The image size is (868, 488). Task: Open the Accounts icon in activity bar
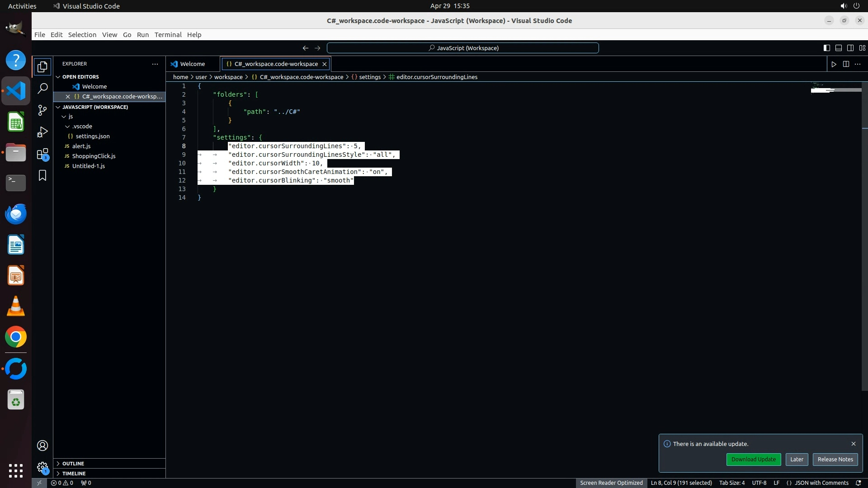[42, 446]
